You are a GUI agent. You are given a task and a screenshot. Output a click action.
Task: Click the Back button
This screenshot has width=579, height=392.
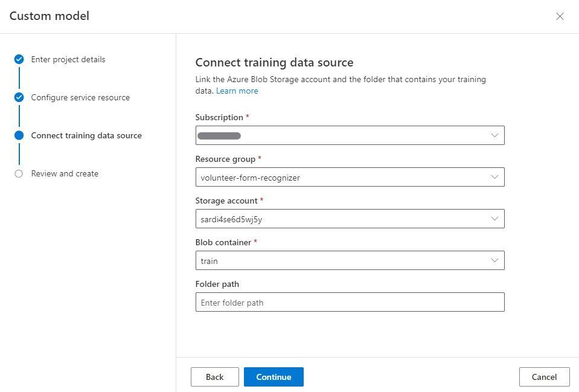(214, 377)
